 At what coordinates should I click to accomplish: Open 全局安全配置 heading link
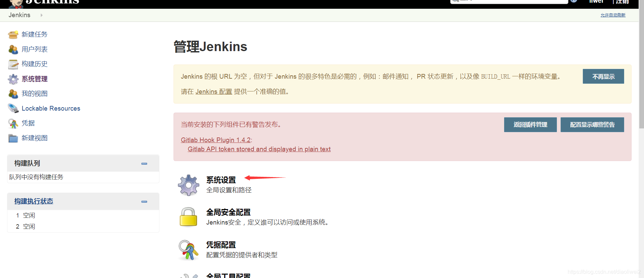[x=228, y=212]
